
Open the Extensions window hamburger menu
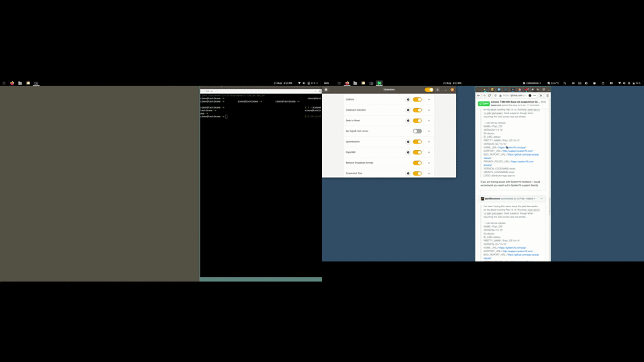pyautogui.click(x=437, y=89)
